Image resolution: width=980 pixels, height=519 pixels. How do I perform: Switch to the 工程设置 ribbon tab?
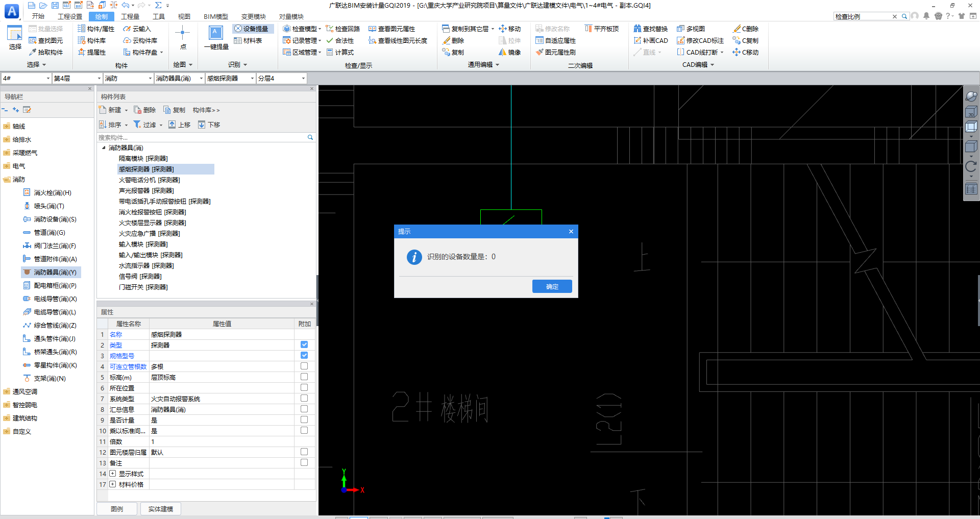click(70, 16)
